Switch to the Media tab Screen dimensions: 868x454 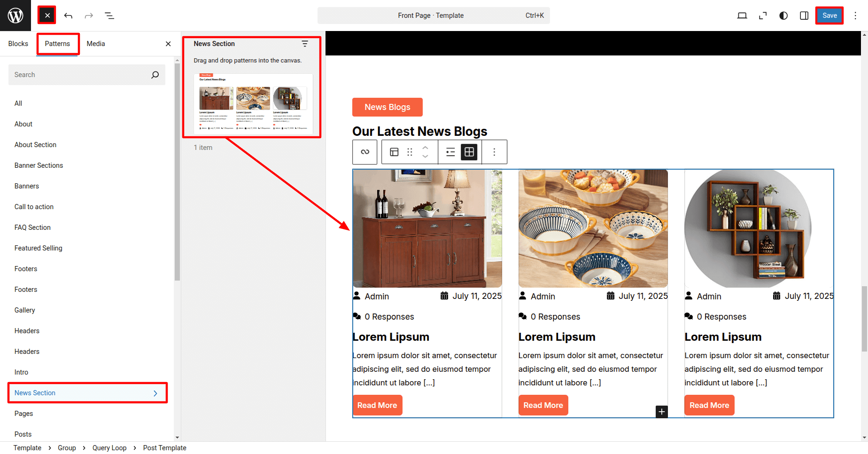pos(96,44)
